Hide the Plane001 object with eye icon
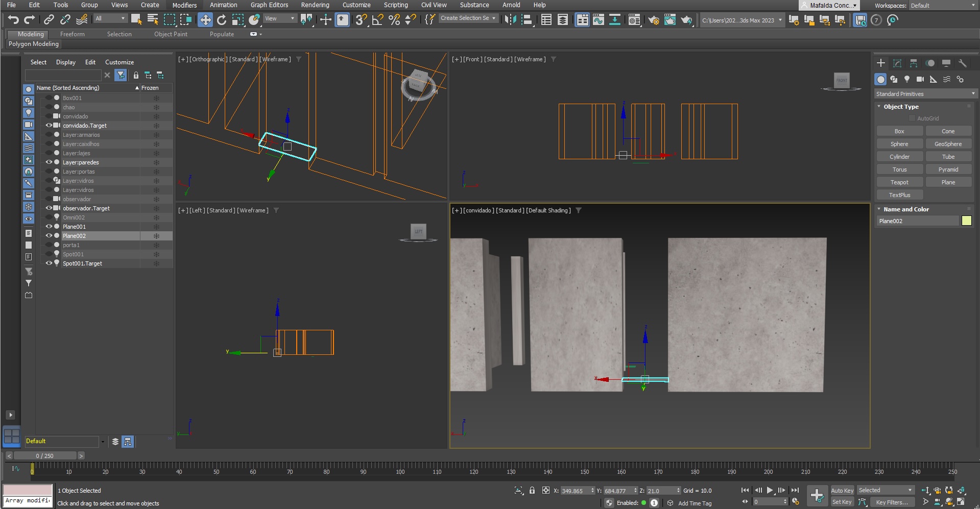Image resolution: width=980 pixels, height=509 pixels. (x=49, y=227)
